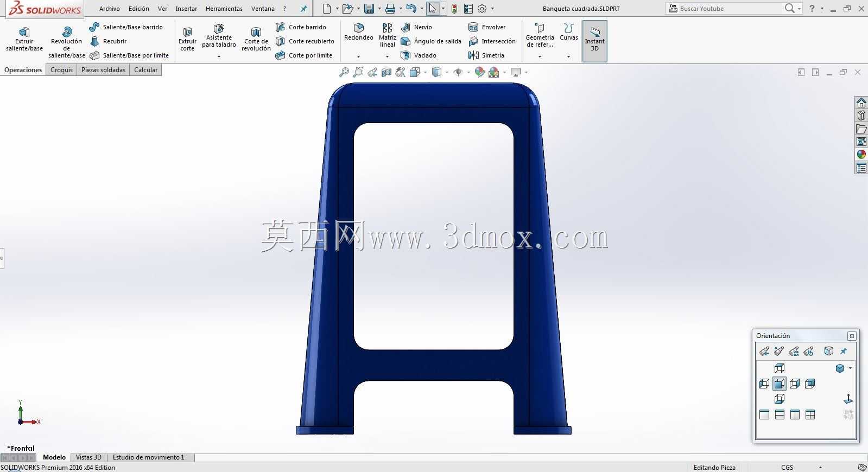Expand Geometría de referencia dropdown arrow
868x472 pixels.
coord(540,56)
